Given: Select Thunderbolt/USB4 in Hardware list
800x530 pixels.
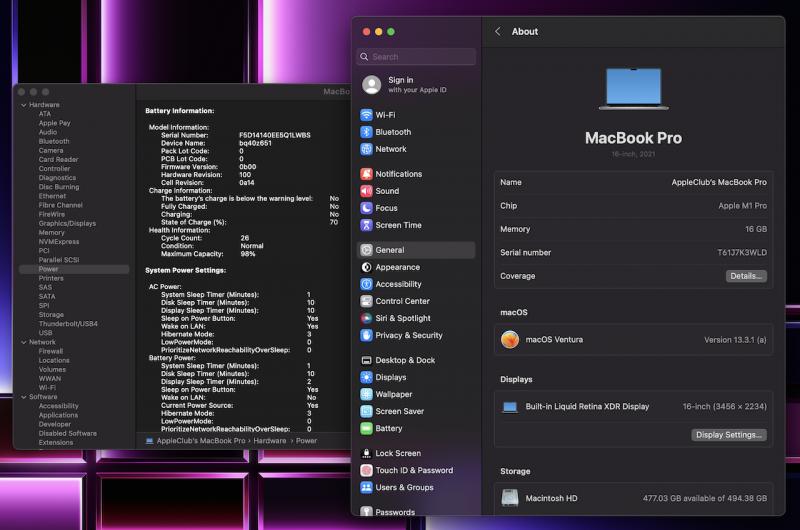Looking at the screenshot, I should click(x=68, y=323).
